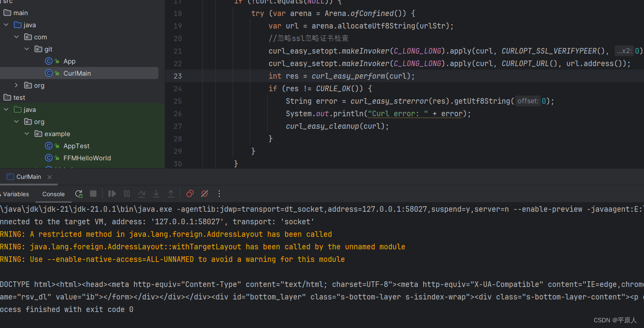
Task: Click the test folder icon
Action: [x=7, y=98]
